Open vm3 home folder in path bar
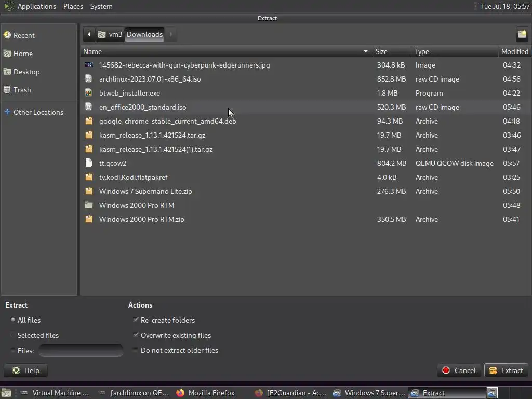The height and width of the screenshot is (399, 532). coord(110,34)
